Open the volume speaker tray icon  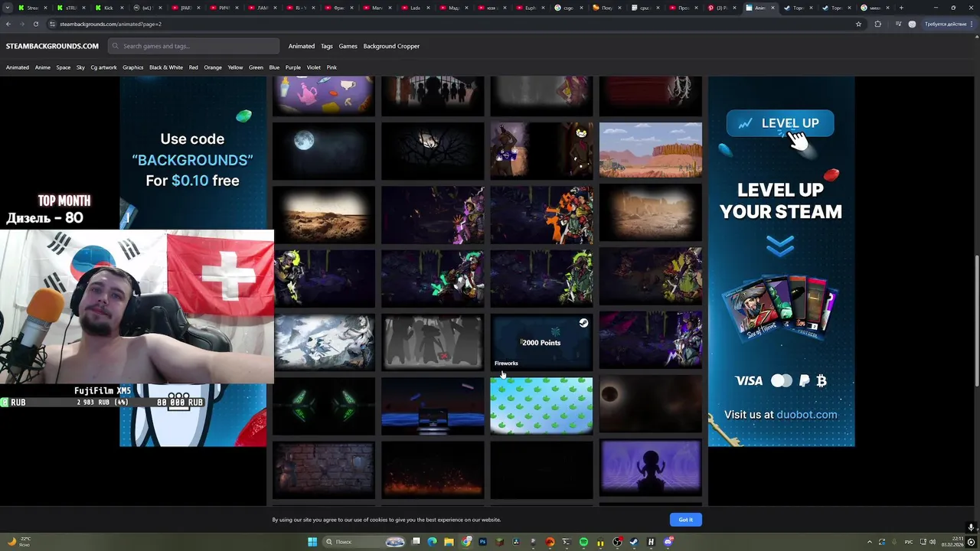[933, 542]
